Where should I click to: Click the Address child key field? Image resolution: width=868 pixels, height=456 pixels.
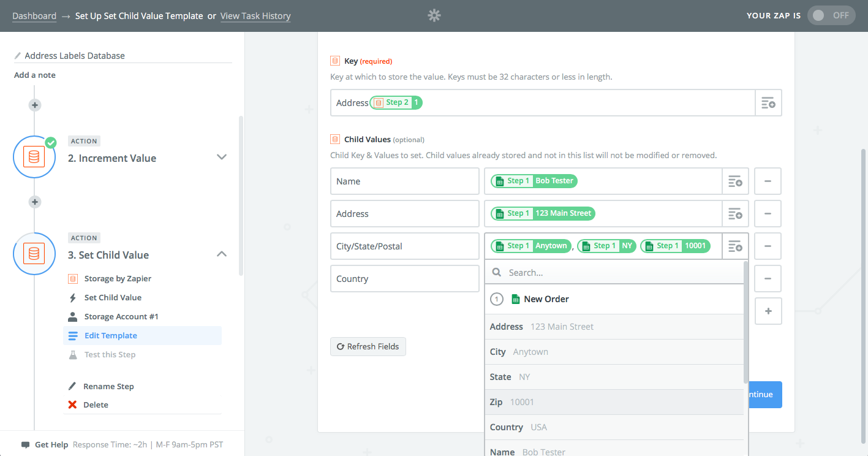(x=404, y=214)
